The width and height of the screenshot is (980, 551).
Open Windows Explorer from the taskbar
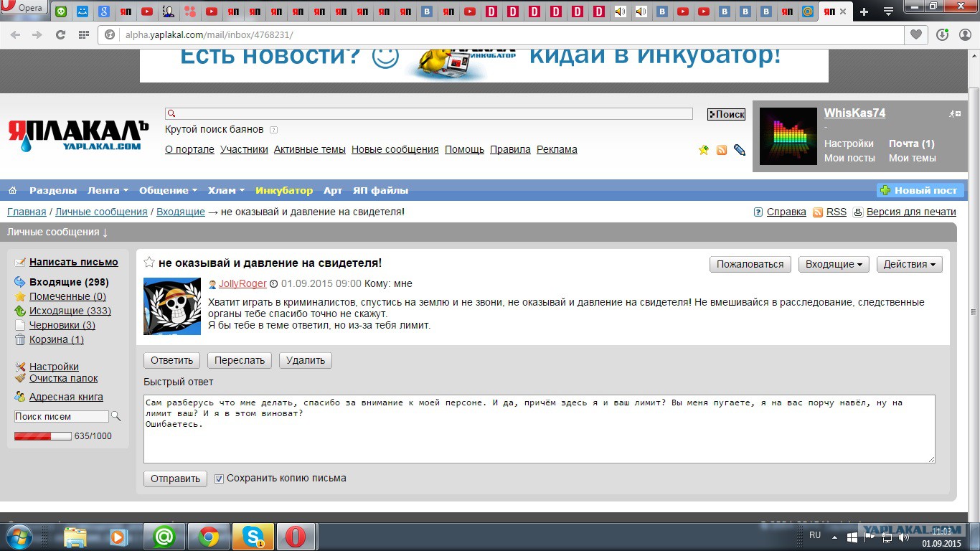pos(75,537)
